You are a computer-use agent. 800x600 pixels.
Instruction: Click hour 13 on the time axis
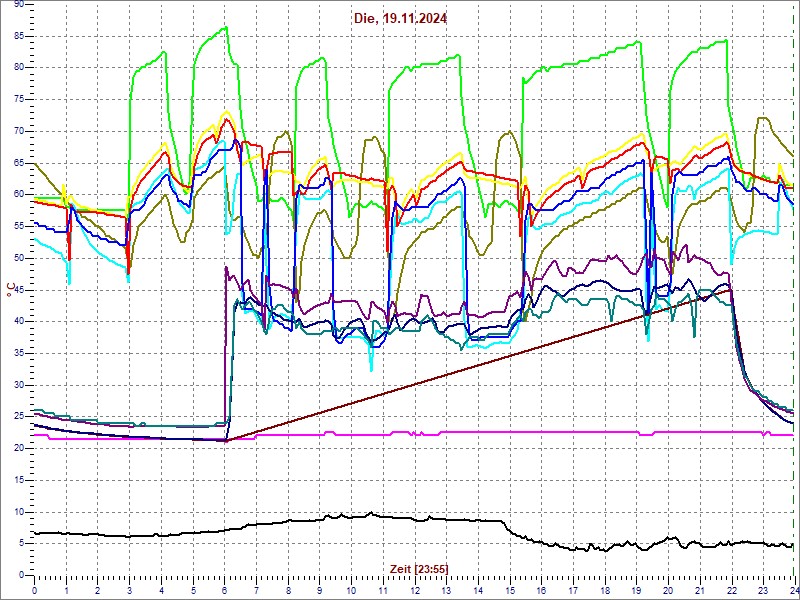(x=446, y=590)
